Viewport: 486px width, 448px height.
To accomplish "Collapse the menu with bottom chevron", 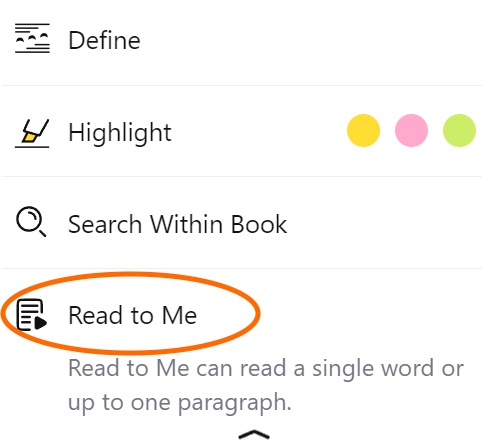I will 254,434.
